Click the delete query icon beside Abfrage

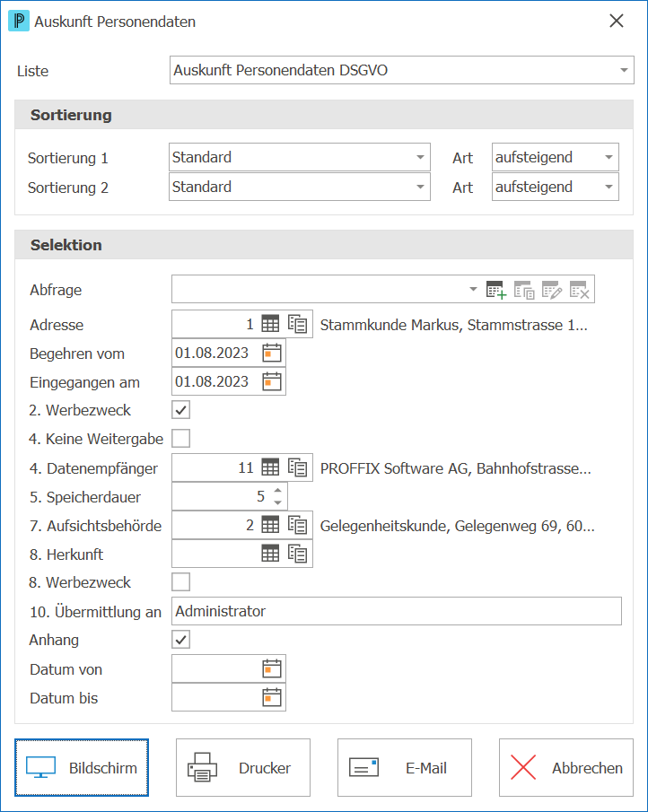580,290
